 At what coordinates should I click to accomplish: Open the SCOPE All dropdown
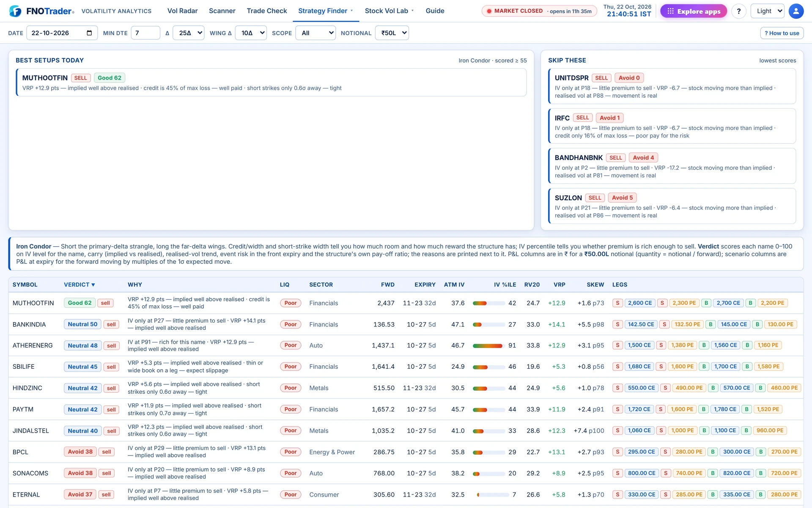coord(315,33)
